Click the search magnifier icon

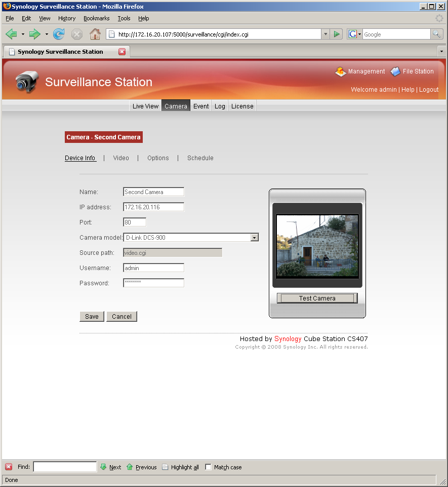(436, 34)
